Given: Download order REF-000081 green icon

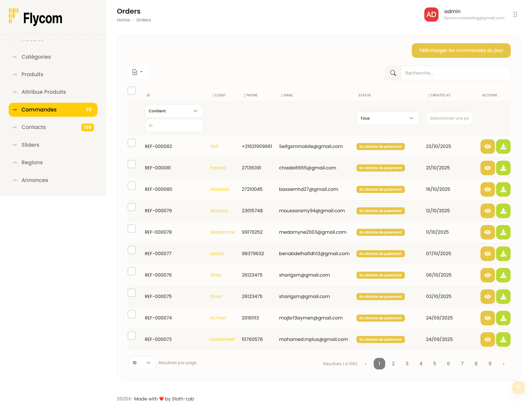Looking at the screenshot, I should click(x=503, y=168).
